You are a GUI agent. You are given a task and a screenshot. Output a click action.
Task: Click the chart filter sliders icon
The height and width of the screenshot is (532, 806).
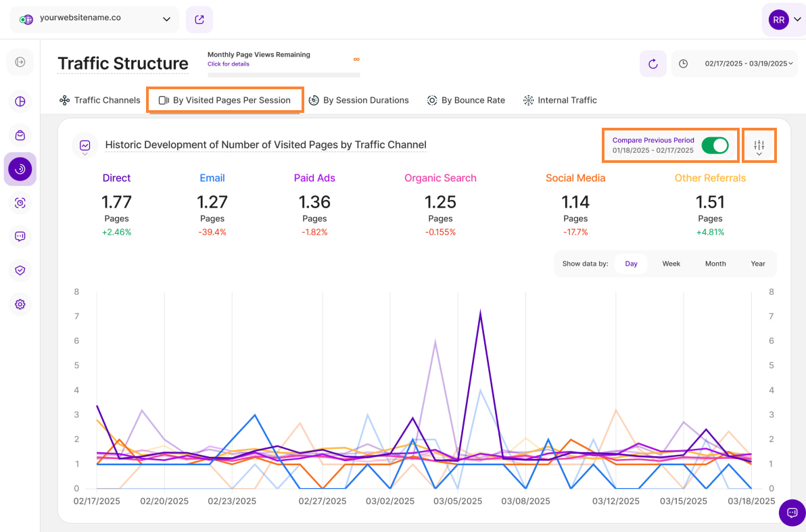pyautogui.click(x=759, y=145)
